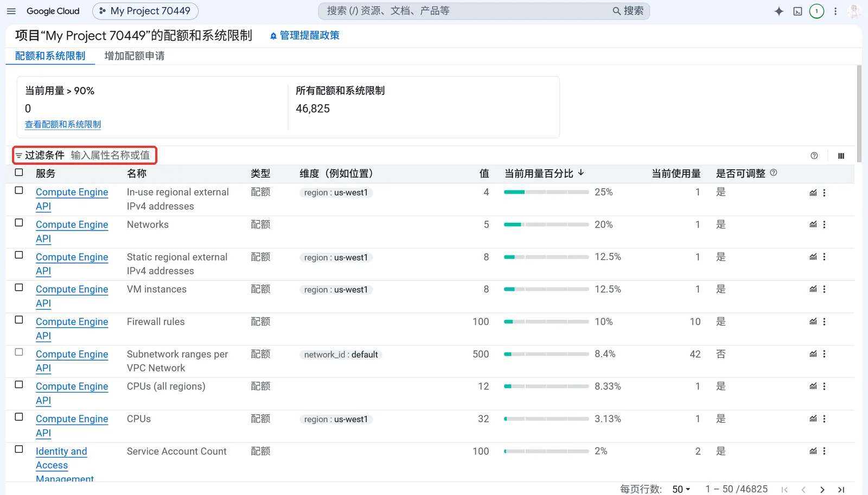Switch to 增加配额申请 tab
The image size is (868, 495).
(135, 56)
